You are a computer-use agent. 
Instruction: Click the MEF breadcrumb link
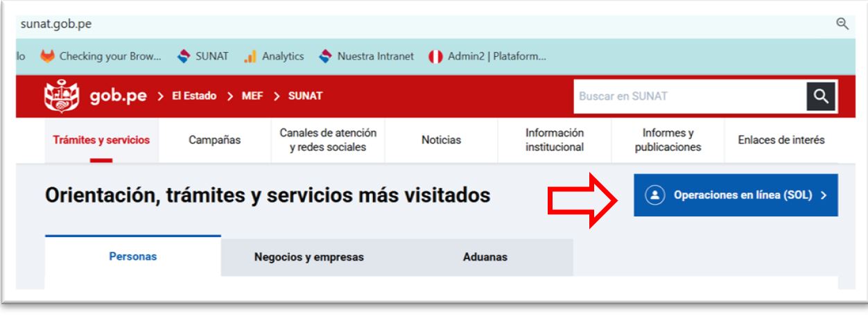coord(252,96)
